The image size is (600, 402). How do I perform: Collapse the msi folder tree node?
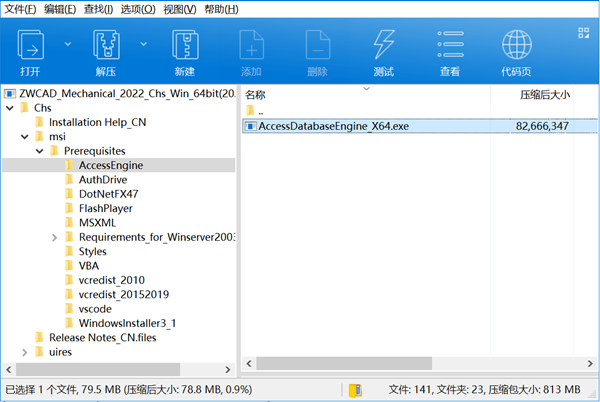tap(25, 137)
